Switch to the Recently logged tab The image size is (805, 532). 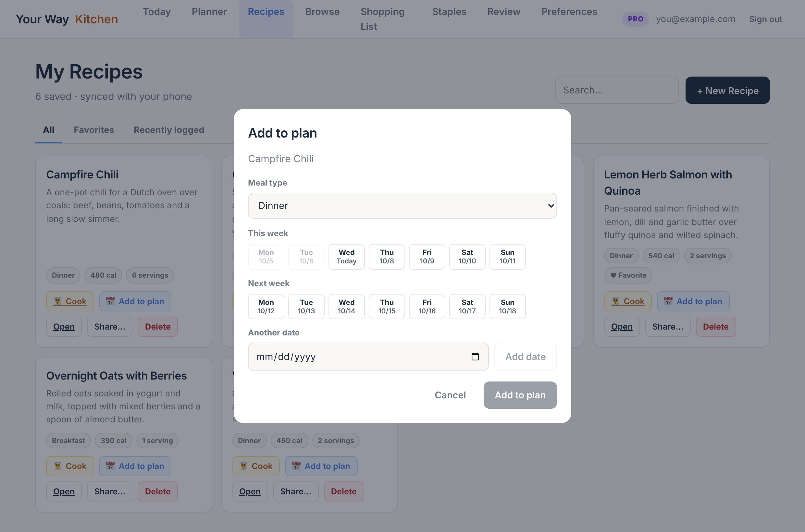pyautogui.click(x=169, y=130)
